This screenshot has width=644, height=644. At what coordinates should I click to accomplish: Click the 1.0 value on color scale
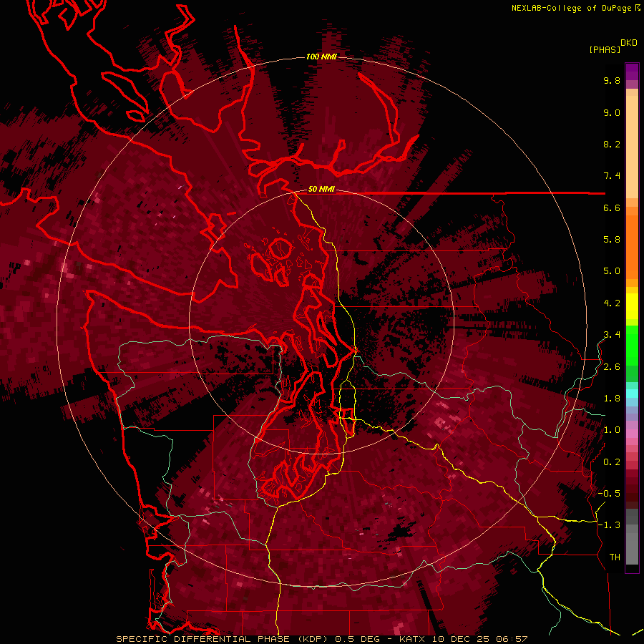(612, 430)
